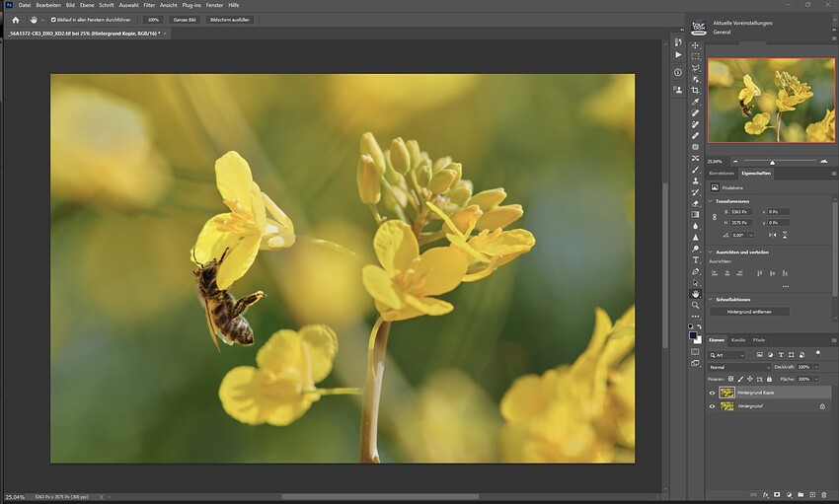Toggle visibility of the Hintergrund layer

coord(712,405)
